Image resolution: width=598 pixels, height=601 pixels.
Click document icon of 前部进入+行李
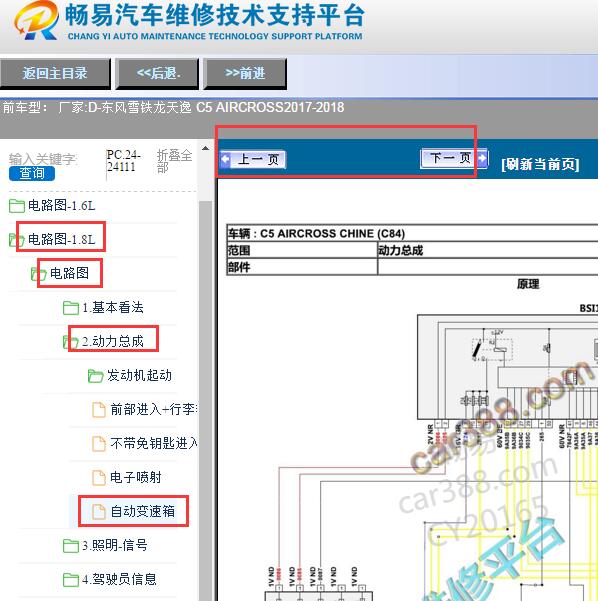pyautogui.click(x=99, y=410)
